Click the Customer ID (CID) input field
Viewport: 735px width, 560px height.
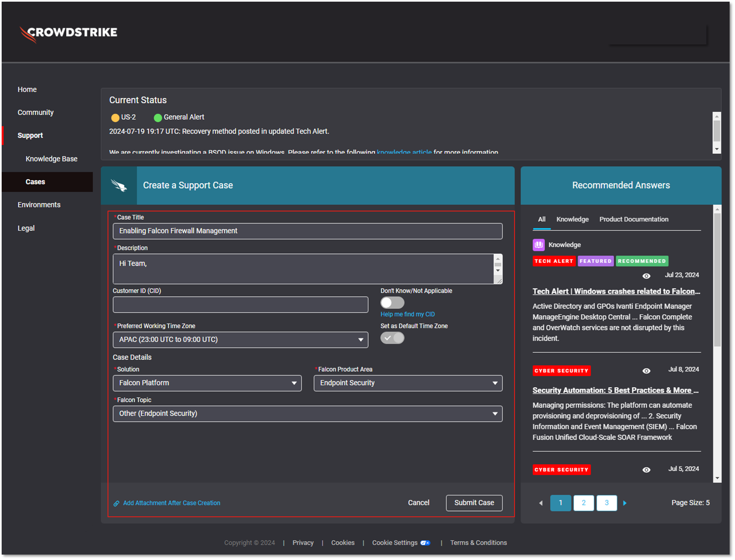point(240,305)
